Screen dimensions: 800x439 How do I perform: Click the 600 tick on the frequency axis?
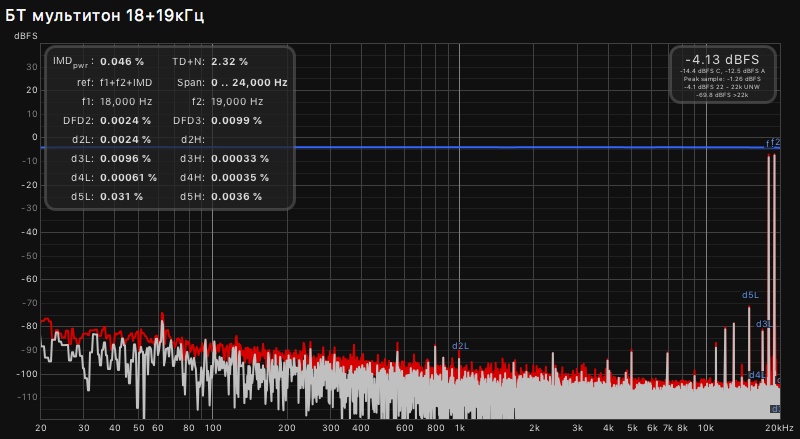click(x=405, y=428)
